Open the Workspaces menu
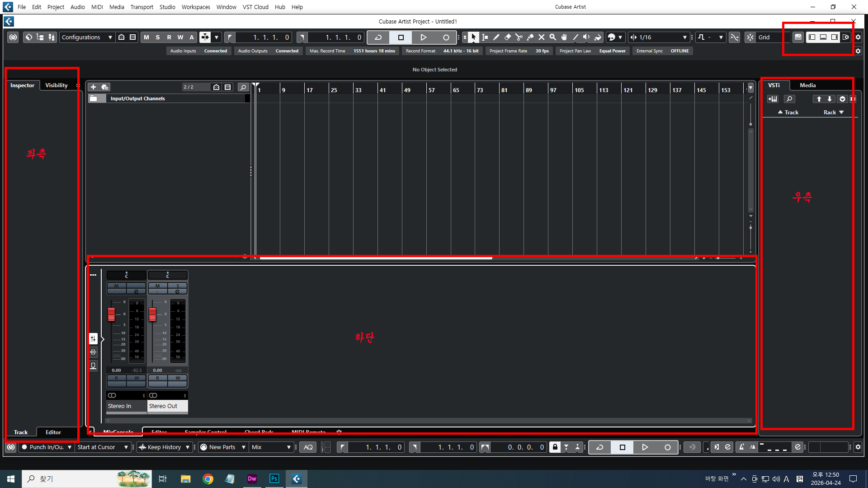This screenshot has height=488, width=868. point(196,7)
